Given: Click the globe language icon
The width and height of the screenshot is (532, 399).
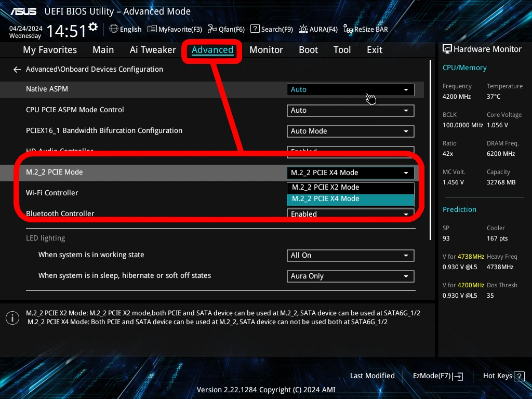Looking at the screenshot, I should pos(114,29).
